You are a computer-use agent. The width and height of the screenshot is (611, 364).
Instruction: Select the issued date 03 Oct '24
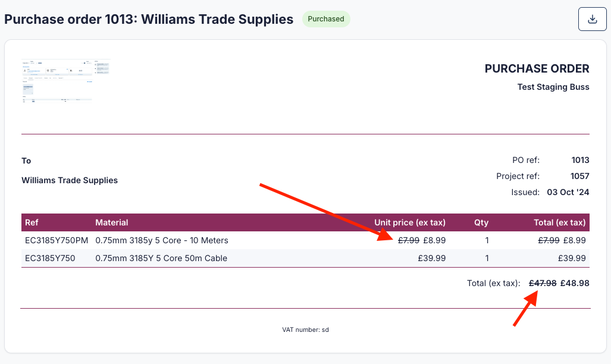coord(568,192)
